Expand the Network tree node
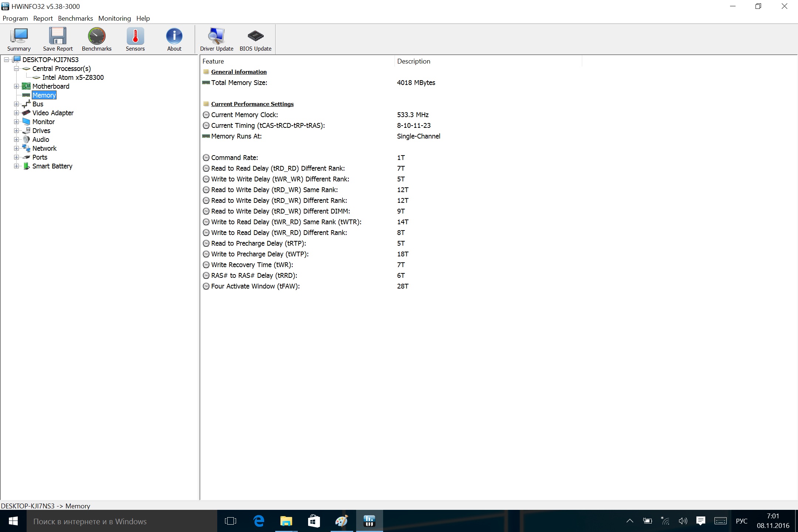Screen dimensions: 798x532 click(17, 148)
